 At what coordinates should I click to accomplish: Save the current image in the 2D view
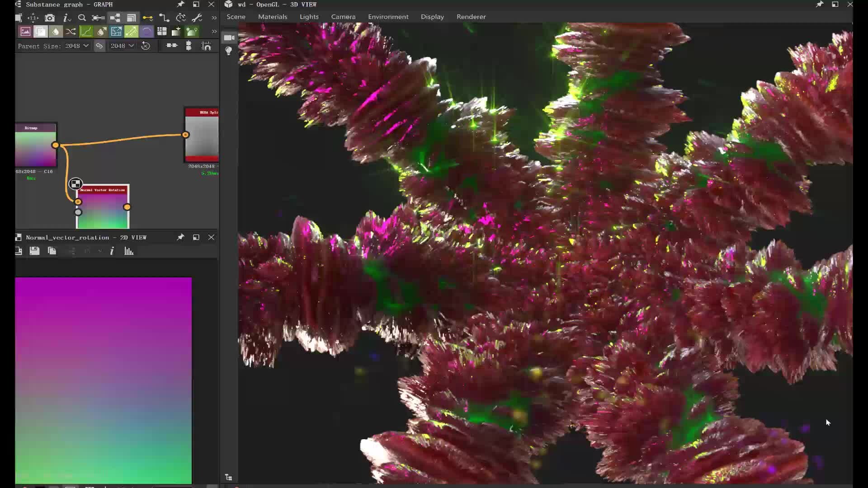[x=34, y=251]
